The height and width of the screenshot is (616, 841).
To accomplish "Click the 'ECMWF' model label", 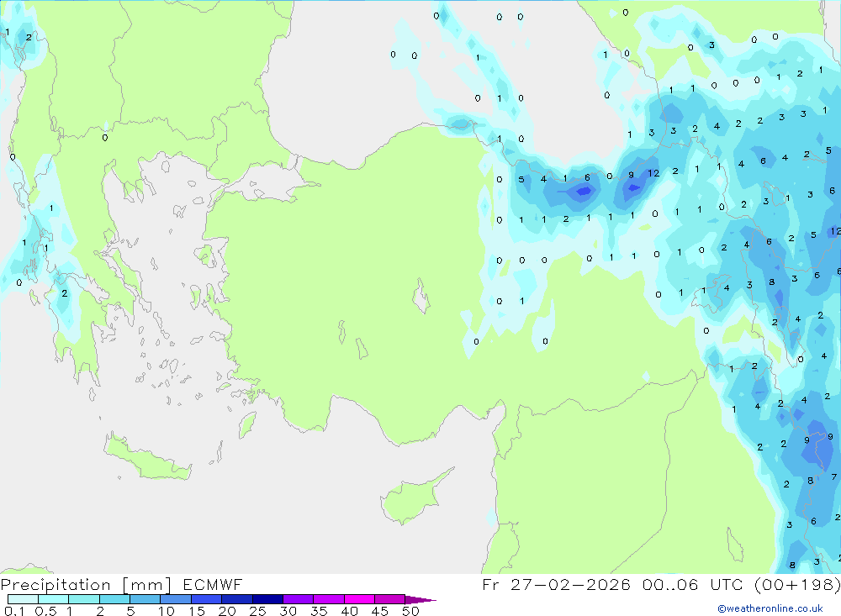I will click(213, 585).
